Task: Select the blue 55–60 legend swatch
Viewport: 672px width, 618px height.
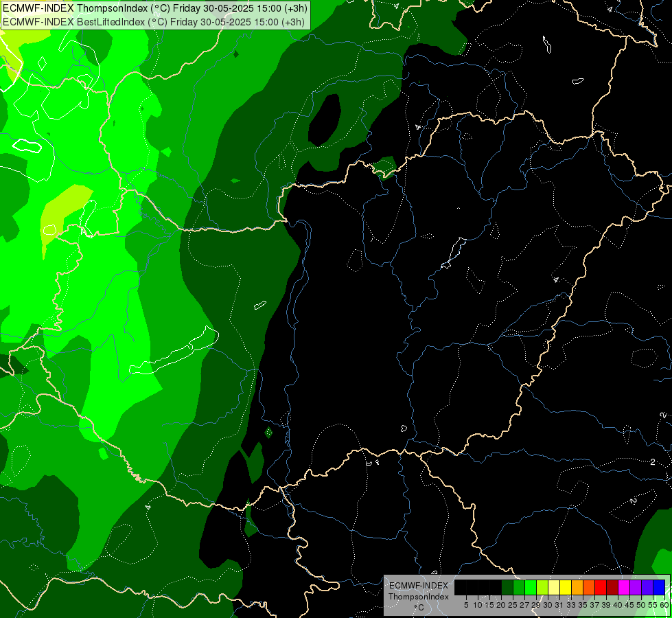Action: pyautogui.click(x=659, y=588)
